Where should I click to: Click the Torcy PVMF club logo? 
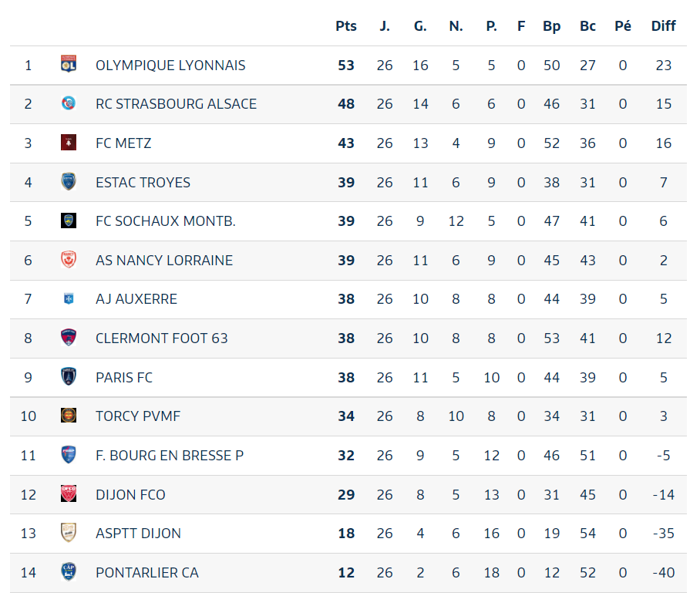click(69, 416)
